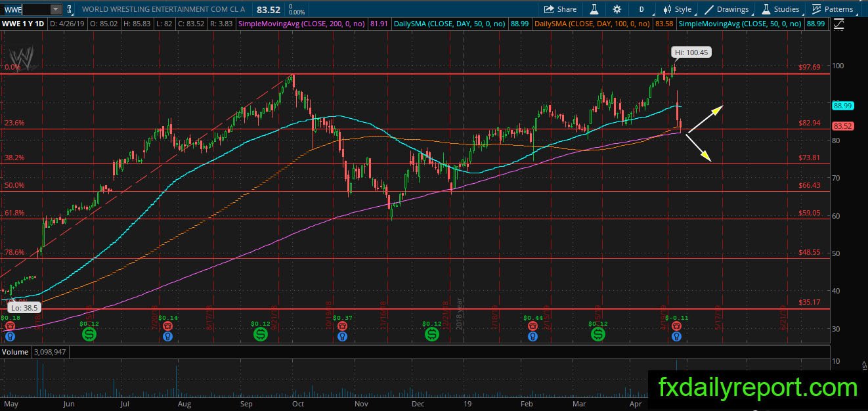The width and height of the screenshot is (868, 411).
Task: Click the red phone icon under $0.18
Action: [x=10, y=326]
